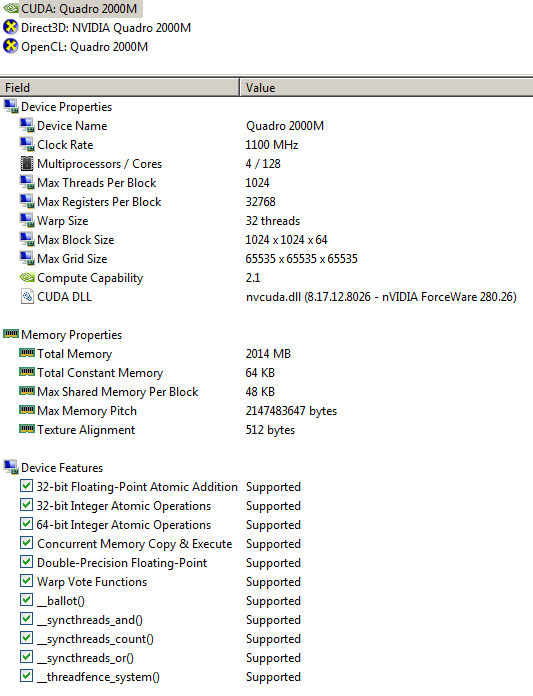Viewport: 533px width, 696px height.
Task: Click the Max Grid Size row icon
Action: click(x=27, y=259)
